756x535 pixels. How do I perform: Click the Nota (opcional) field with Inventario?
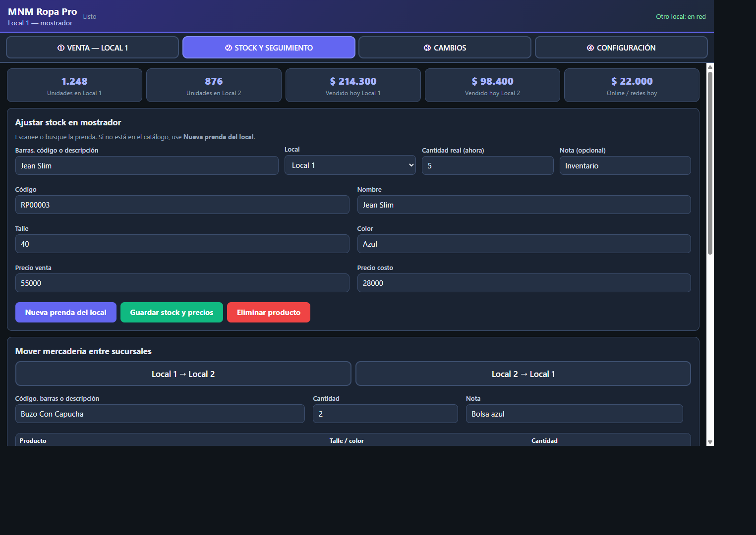[625, 166]
